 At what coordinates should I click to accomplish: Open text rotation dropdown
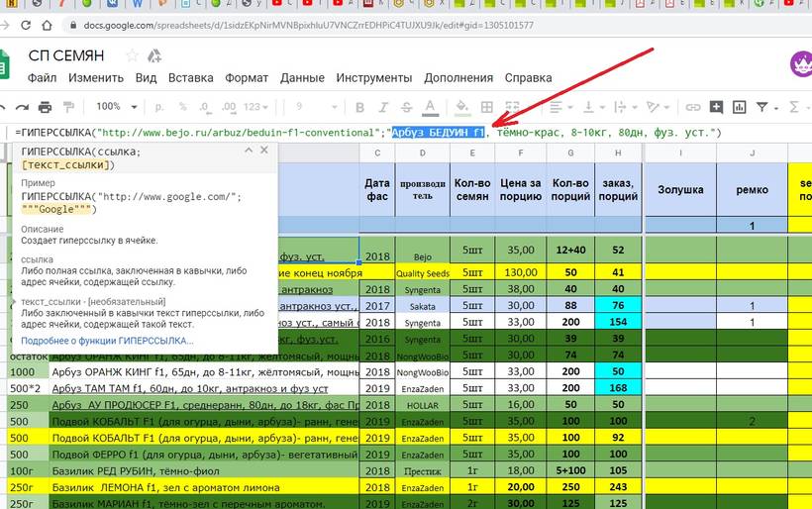[x=659, y=107]
